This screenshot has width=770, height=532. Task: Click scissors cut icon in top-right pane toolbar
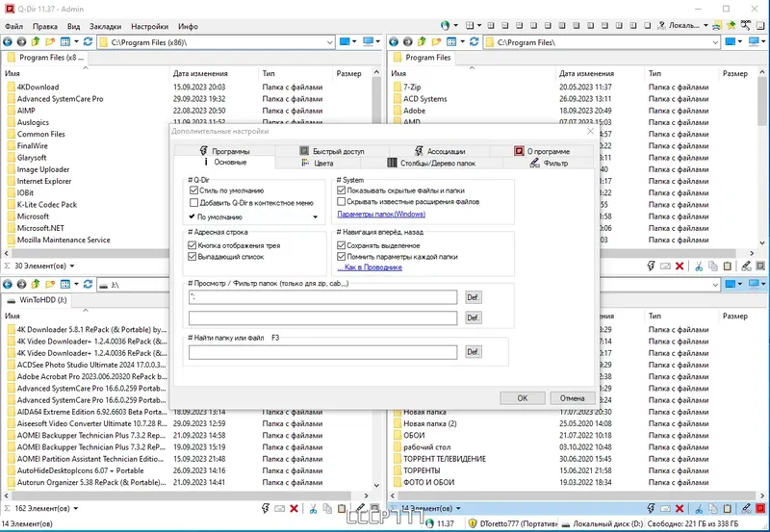click(699, 266)
